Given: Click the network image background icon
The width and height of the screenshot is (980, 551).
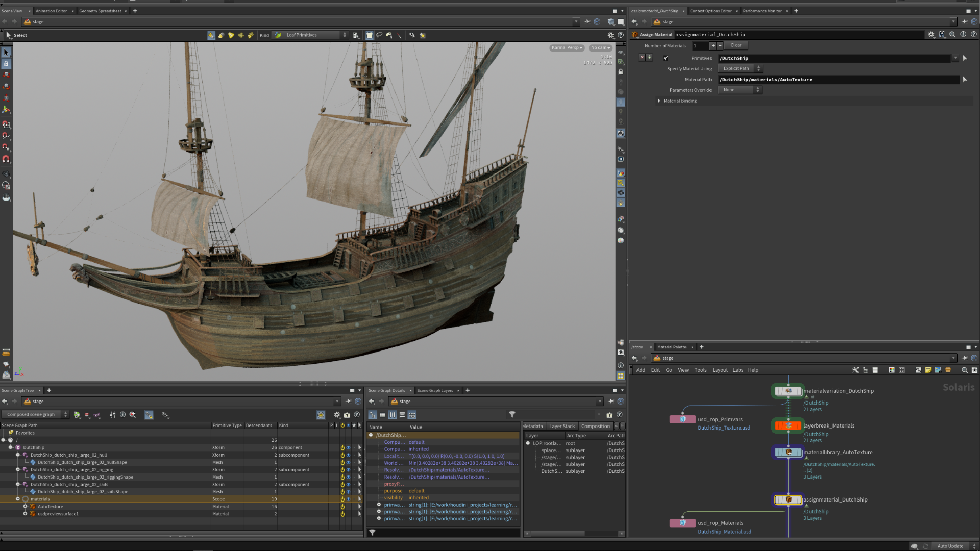Looking at the screenshot, I should click(x=938, y=370).
